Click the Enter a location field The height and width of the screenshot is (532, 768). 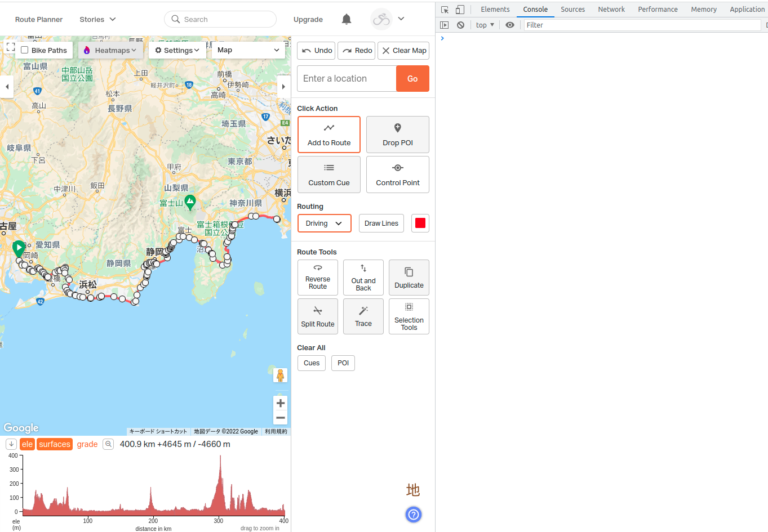point(347,79)
